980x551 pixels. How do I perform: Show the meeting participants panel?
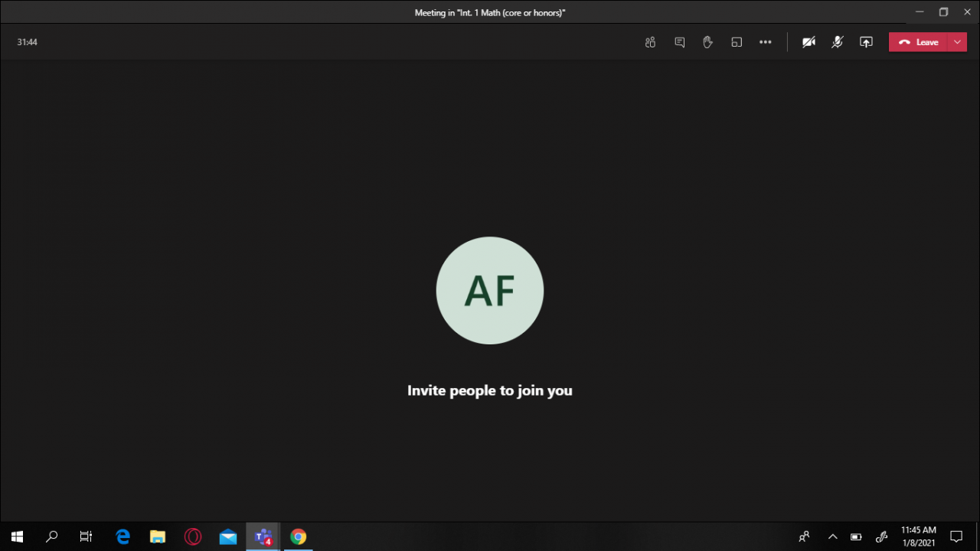(x=650, y=42)
